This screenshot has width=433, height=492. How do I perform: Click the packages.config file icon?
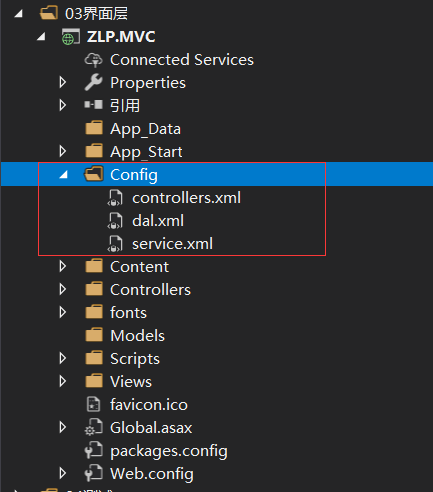(94, 450)
